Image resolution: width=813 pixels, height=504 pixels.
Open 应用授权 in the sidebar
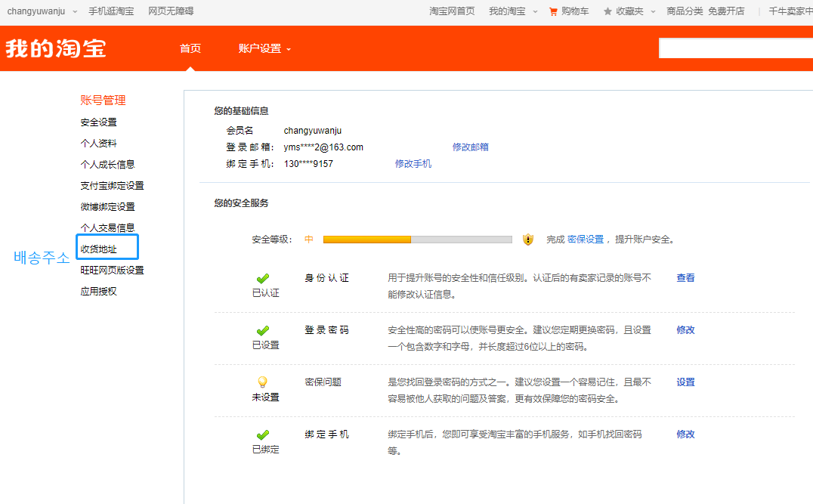(x=98, y=292)
